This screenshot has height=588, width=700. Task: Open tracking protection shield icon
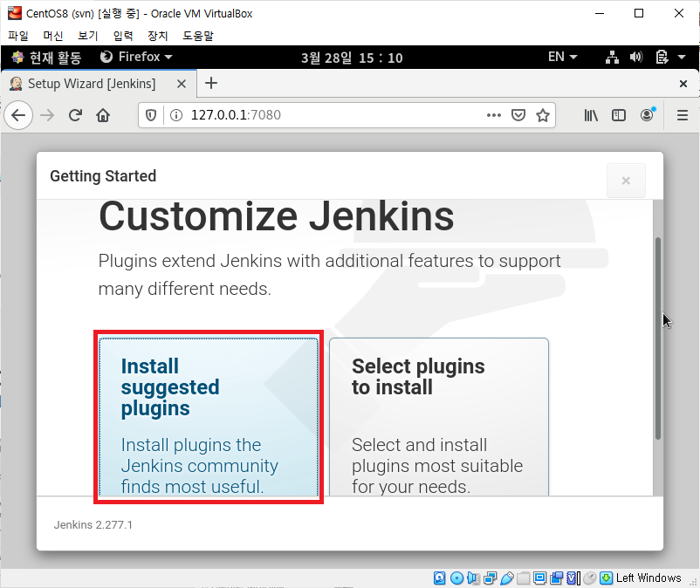pos(151,115)
